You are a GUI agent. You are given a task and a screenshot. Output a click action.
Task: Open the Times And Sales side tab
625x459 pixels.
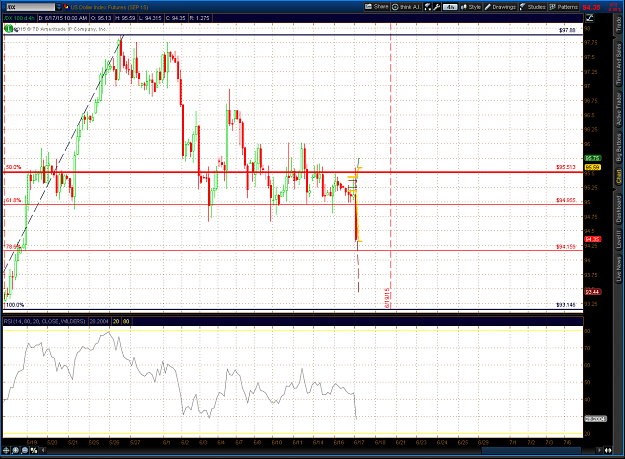click(x=618, y=65)
